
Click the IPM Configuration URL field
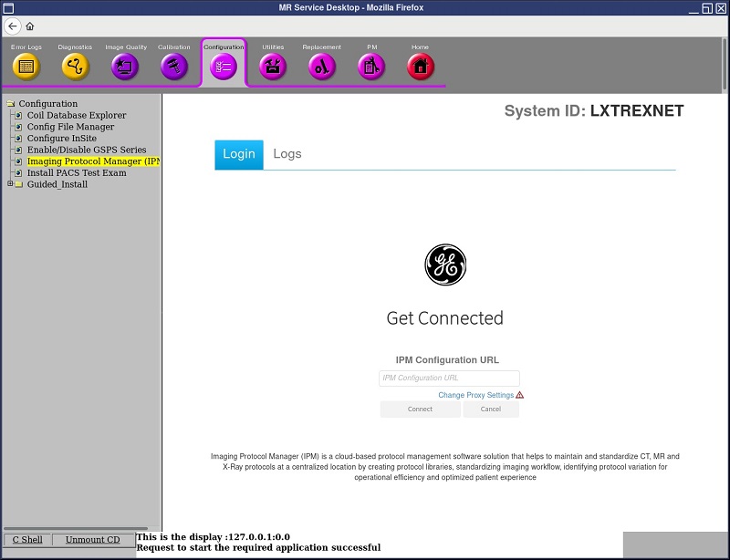click(449, 378)
